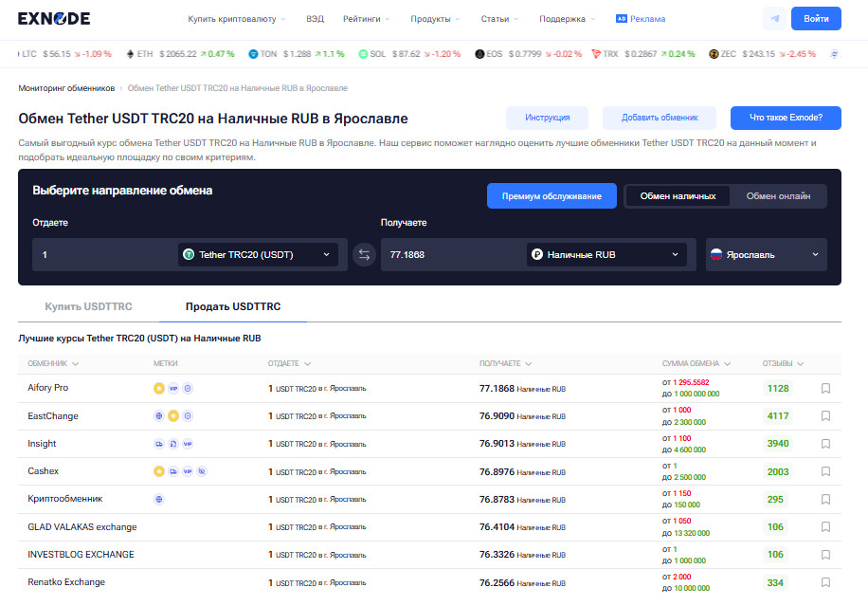This screenshot has width=868, height=606.
Task: Click the VIP badge on Insight row
Action: [x=188, y=444]
